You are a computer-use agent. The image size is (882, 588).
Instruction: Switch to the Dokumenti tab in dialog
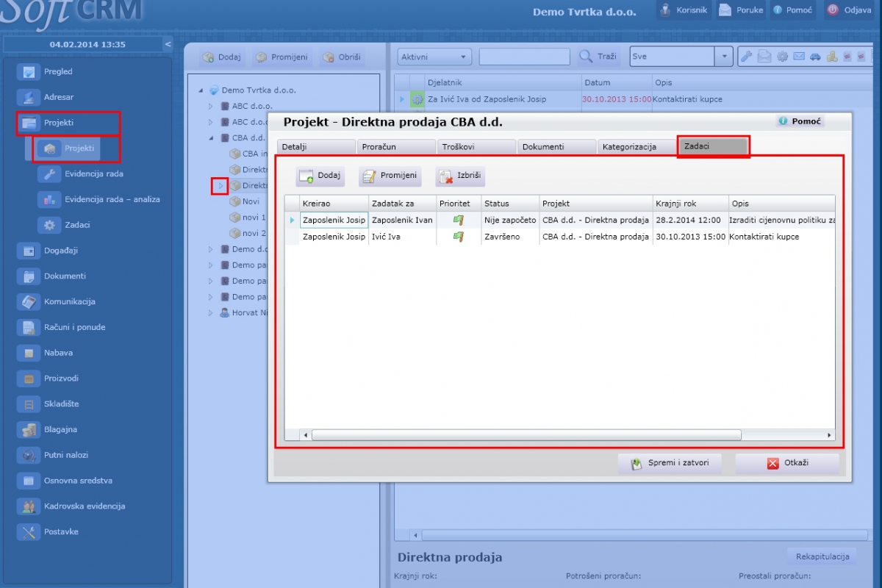[556, 147]
